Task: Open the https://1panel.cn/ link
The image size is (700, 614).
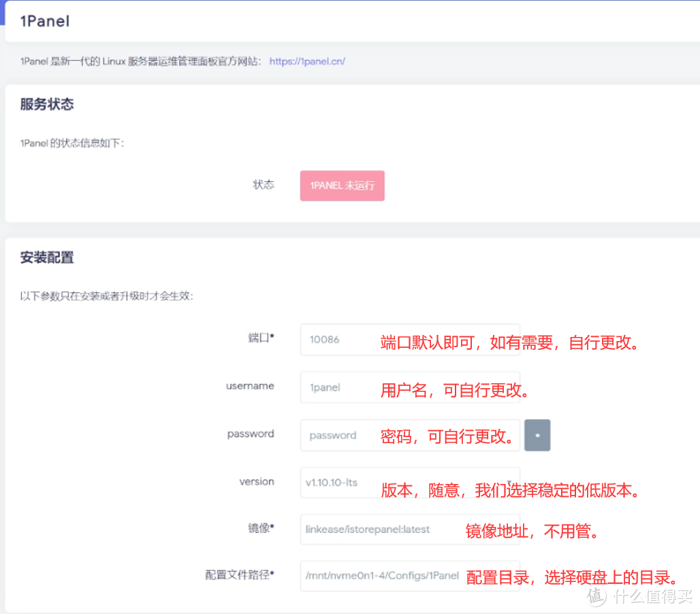Action: coord(307,61)
